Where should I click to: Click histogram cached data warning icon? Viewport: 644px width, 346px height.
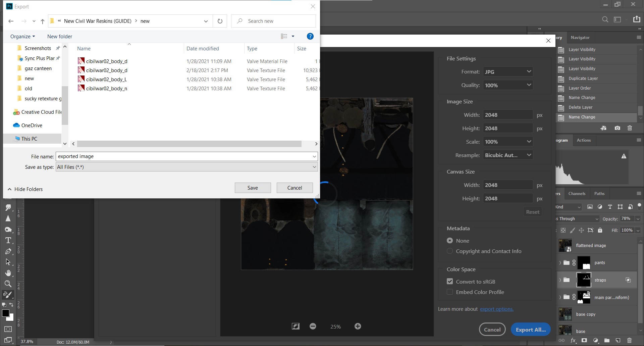coord(624,156)
